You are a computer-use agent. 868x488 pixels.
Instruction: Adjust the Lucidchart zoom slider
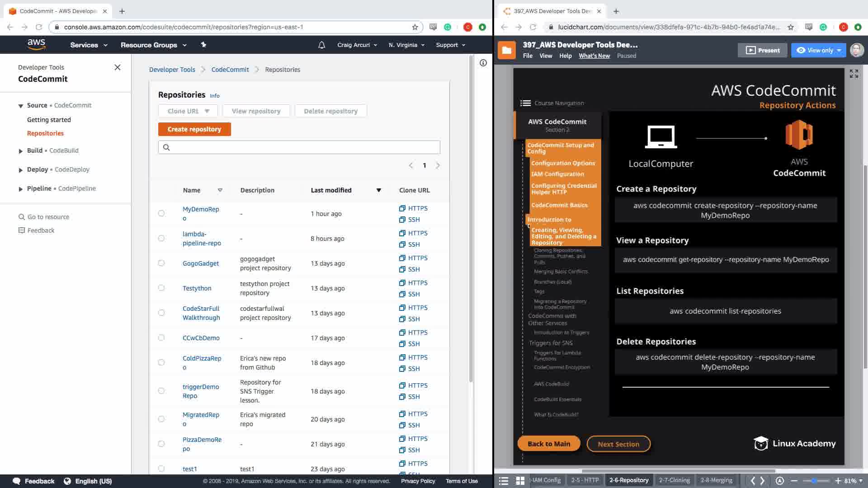coord(815,481)
